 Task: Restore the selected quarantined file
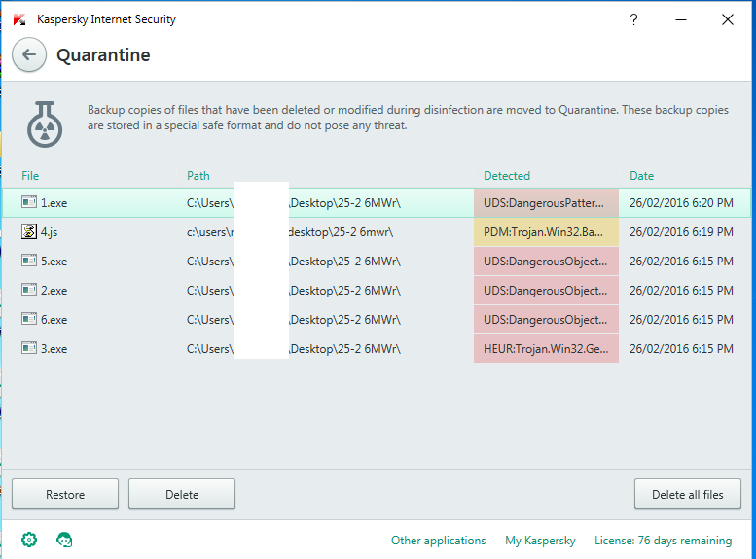click(x=65, y=494)
